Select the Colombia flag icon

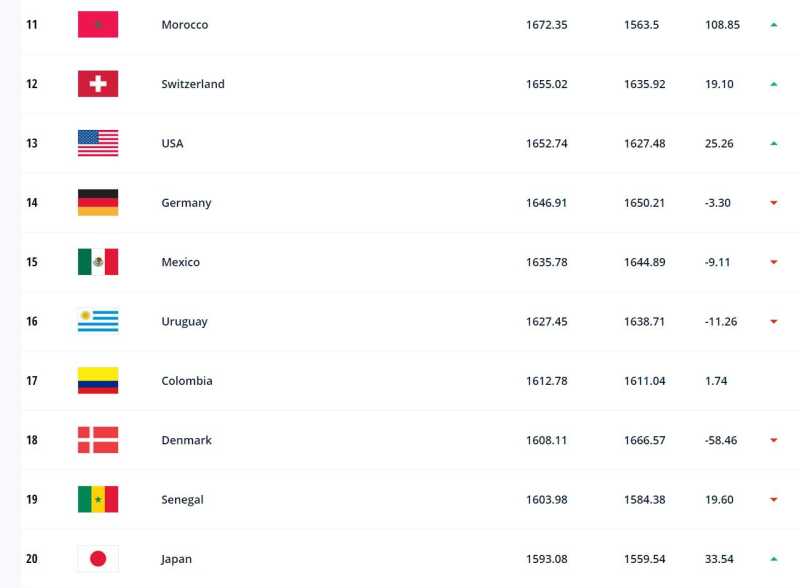coord(98,381)
